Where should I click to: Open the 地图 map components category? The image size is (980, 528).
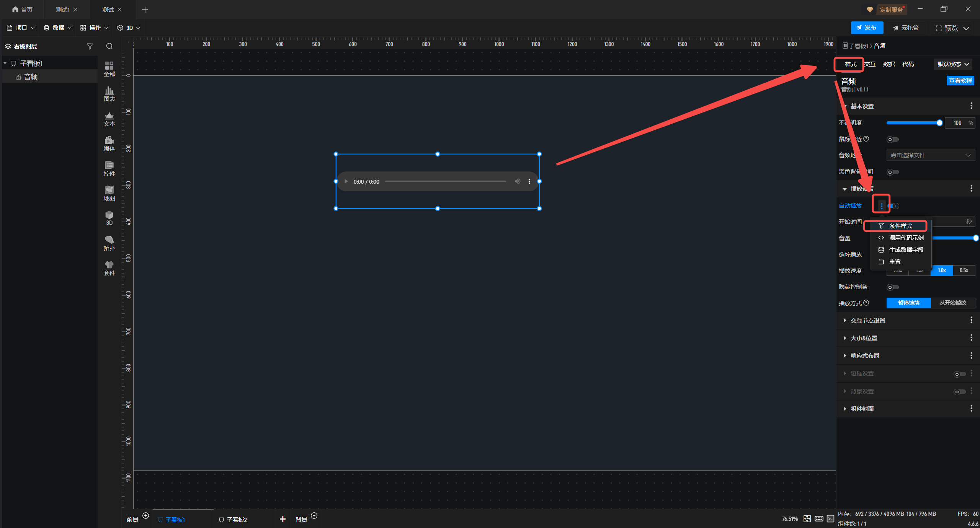point(109,193)
